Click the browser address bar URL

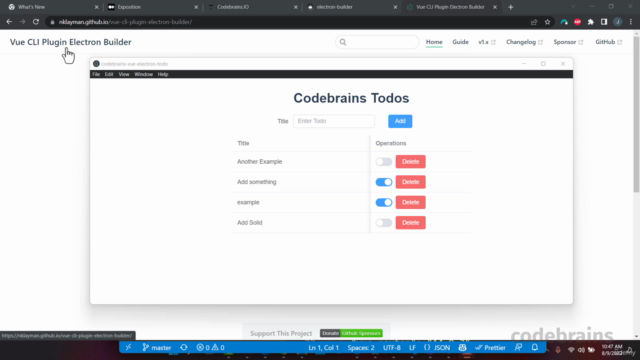click(125, 22)
